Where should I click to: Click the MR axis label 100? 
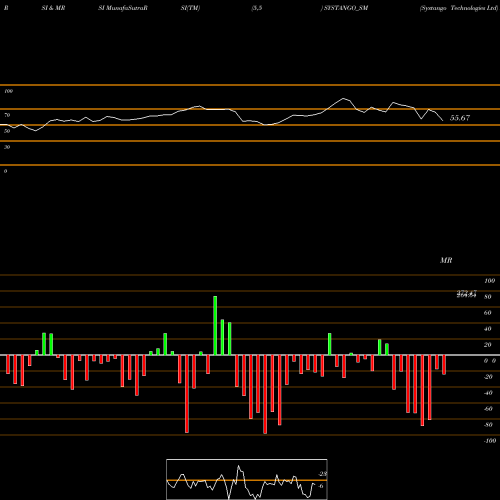coord(489,281)
